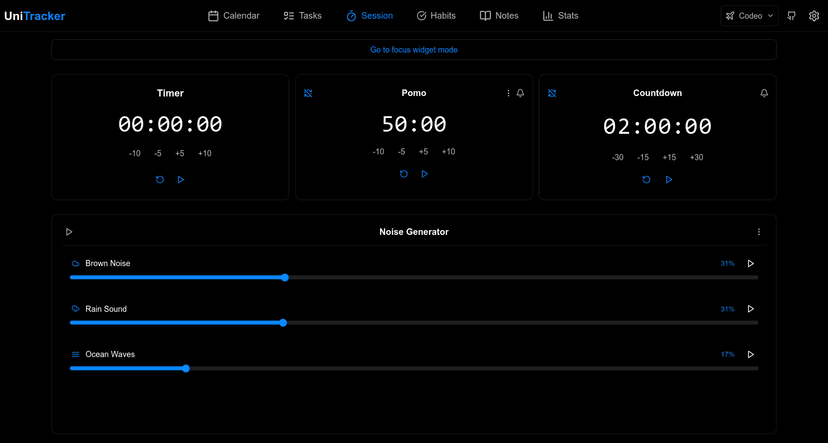Start Brown Noise playback
828x443 pixels.
click(x=751, y=264)
